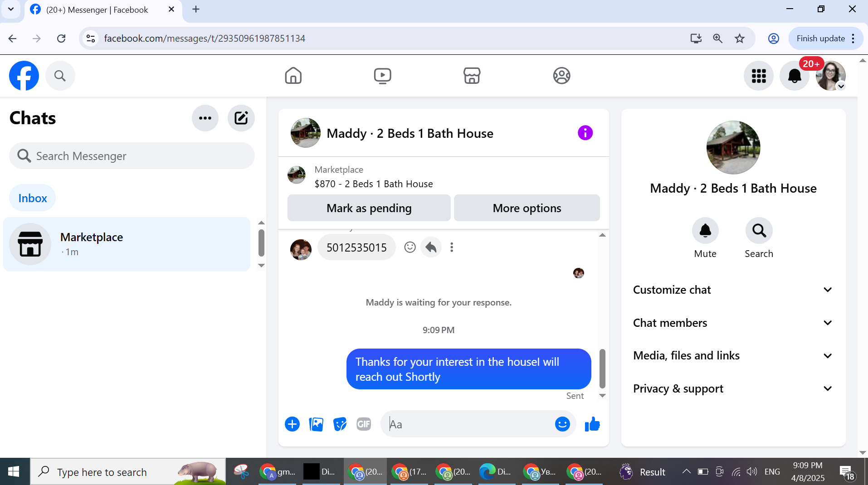Go back to previous page

tap(12, 39)
